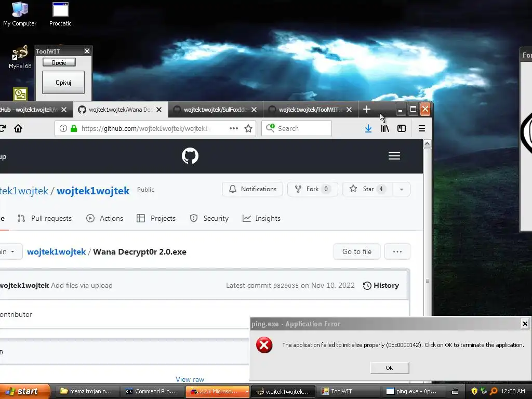
Task: Fork the repository
Action: (312, 189)
